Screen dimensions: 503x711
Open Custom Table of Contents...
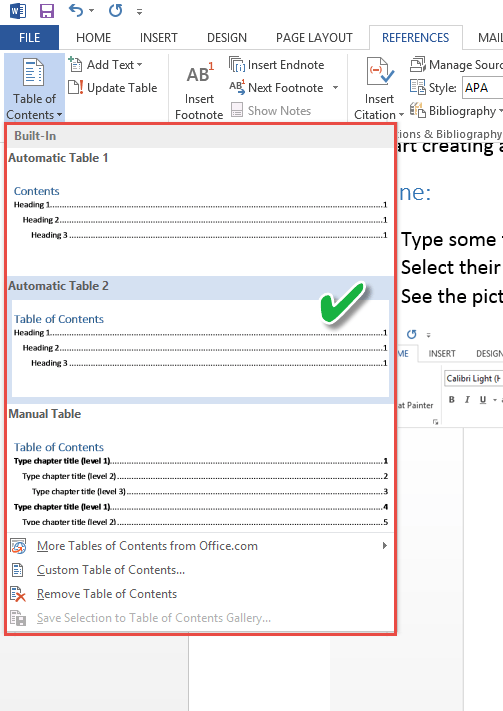(x=111, y=570)
